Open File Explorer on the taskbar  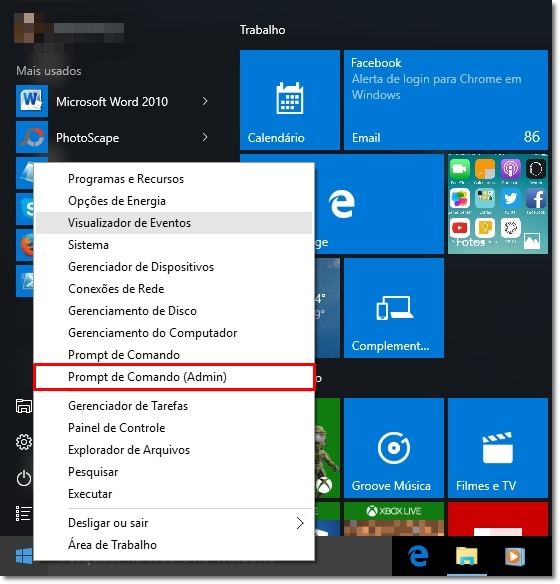point(467,556)
